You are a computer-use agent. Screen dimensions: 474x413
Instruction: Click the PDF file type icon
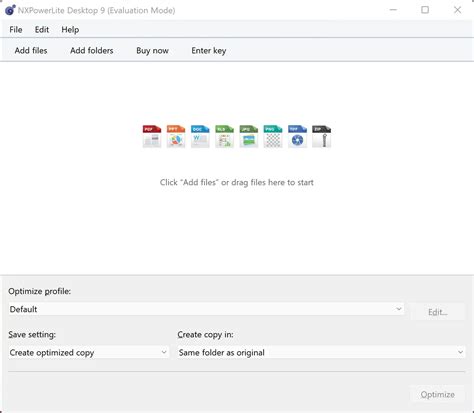[x=152, y=136]
